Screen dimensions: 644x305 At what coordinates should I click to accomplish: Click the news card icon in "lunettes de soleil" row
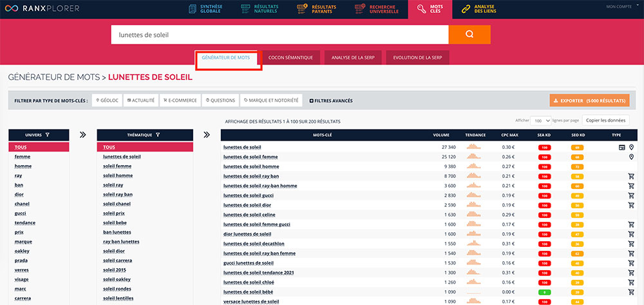622,147
